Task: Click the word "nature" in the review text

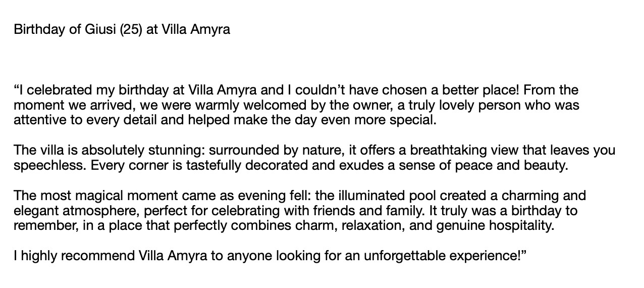Action: [x=309, y=151]
